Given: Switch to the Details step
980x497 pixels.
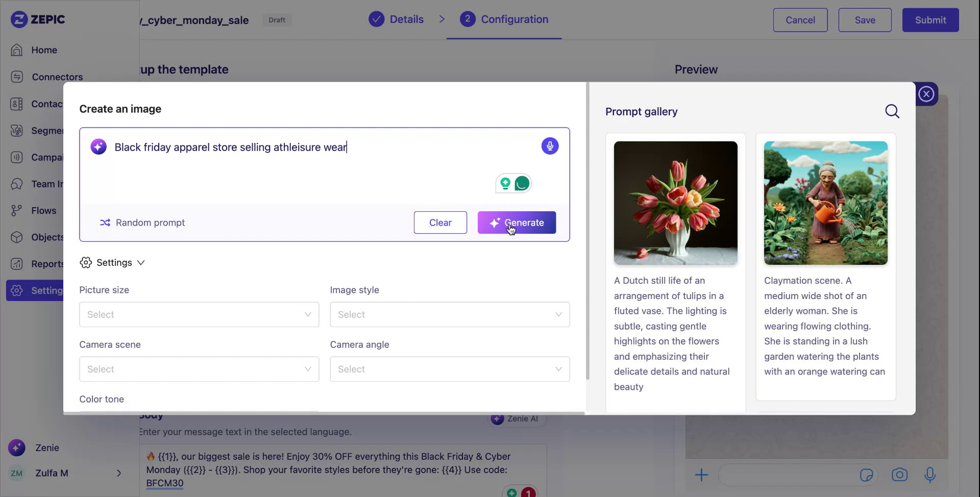Looking at the screenshot, I should point(406,19).
